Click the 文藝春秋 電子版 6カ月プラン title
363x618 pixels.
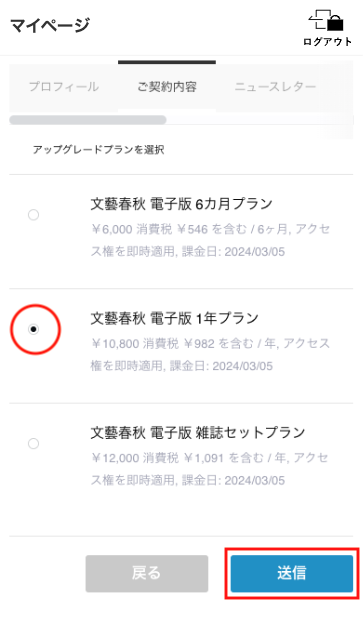click(x=182, y=204)
